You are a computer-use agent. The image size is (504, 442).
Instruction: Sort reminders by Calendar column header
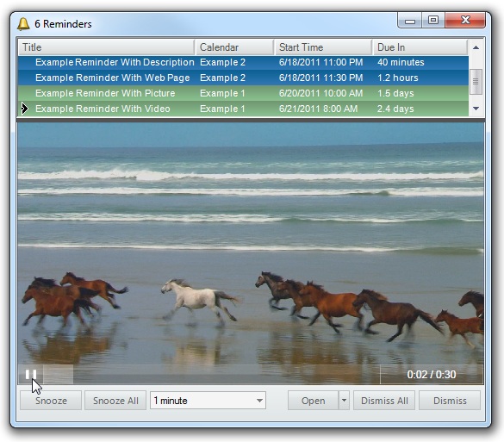click(x=234, y=47)
